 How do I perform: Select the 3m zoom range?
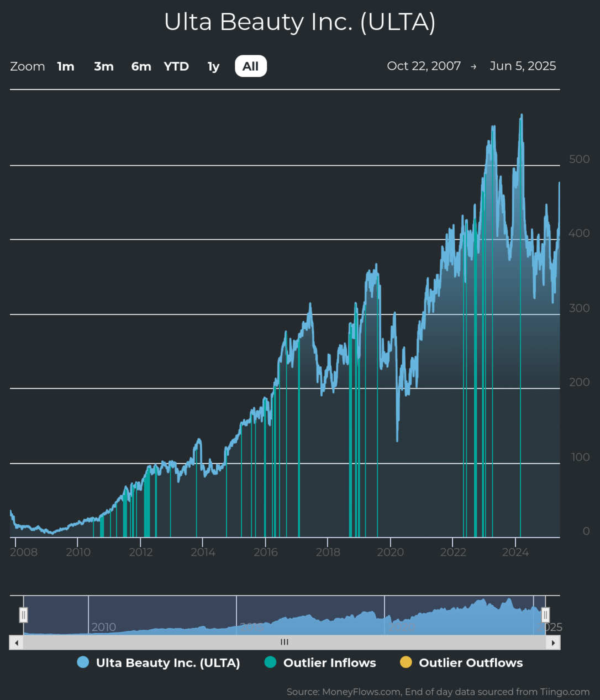point(104,66)
